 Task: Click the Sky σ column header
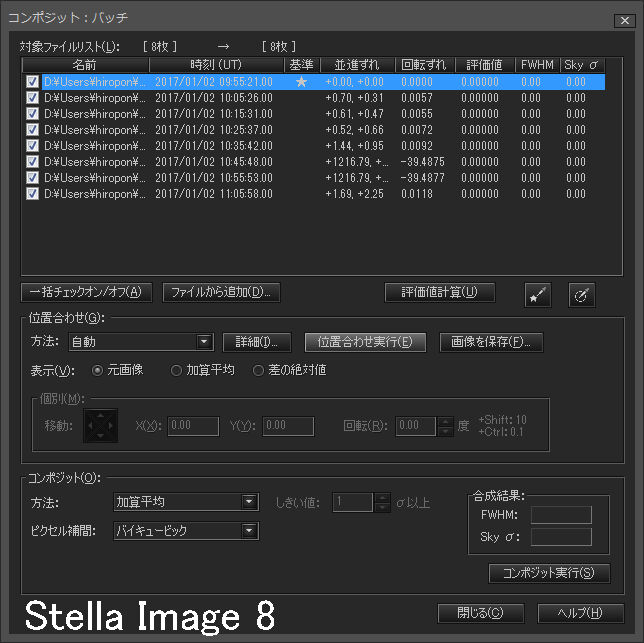pos(582,65)
